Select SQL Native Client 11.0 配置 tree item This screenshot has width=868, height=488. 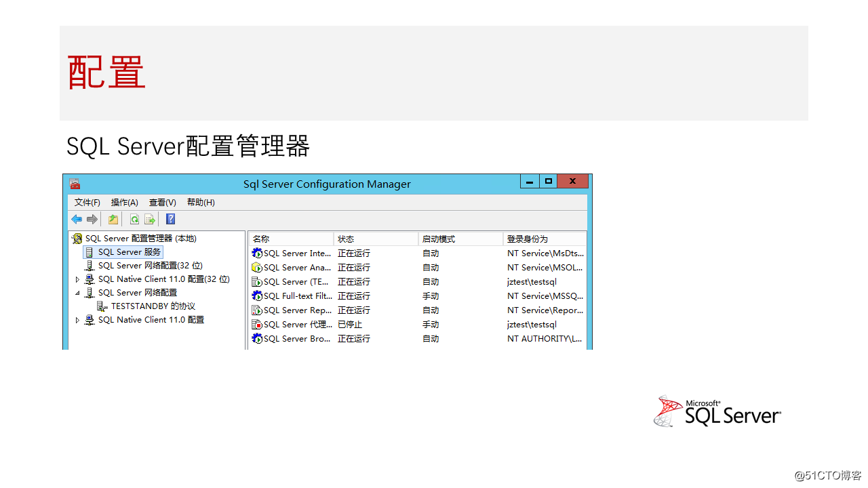coord(151,320)
